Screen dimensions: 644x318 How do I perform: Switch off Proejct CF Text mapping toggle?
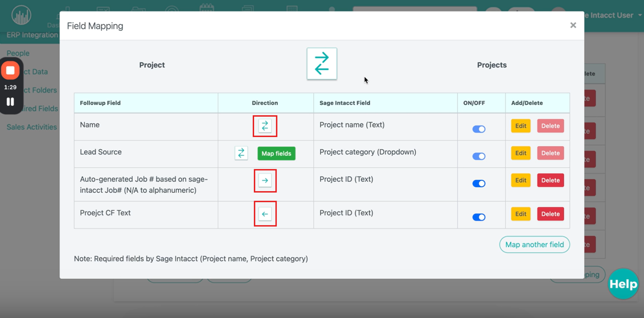[479, 217]
